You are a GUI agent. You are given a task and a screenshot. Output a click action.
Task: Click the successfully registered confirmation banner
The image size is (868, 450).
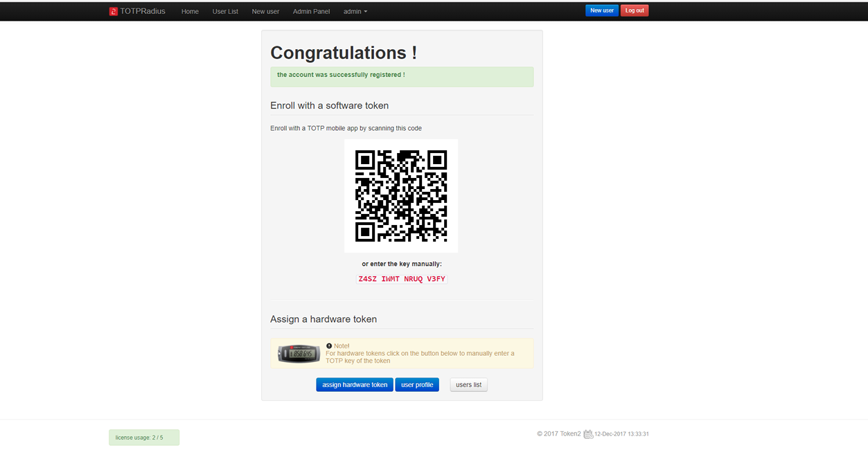[401, 76]
